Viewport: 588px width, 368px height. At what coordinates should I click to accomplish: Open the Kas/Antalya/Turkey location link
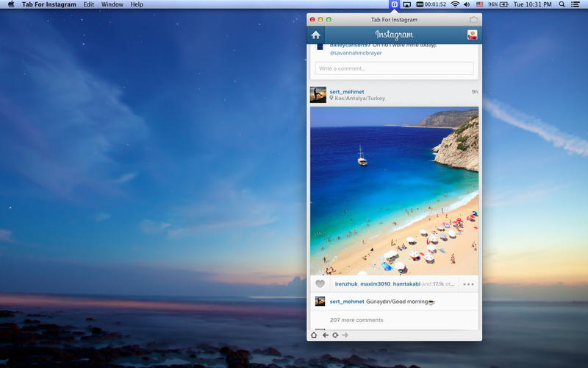[359, 99]
